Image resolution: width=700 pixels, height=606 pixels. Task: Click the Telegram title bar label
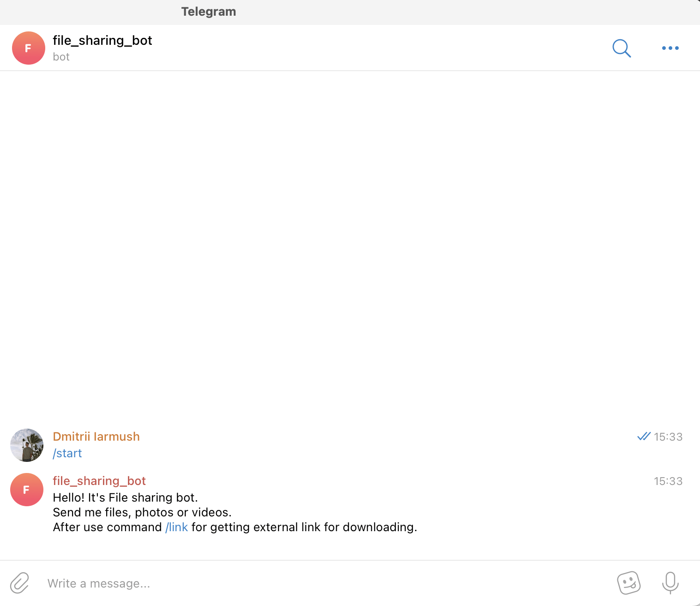[x=209, y=12]
